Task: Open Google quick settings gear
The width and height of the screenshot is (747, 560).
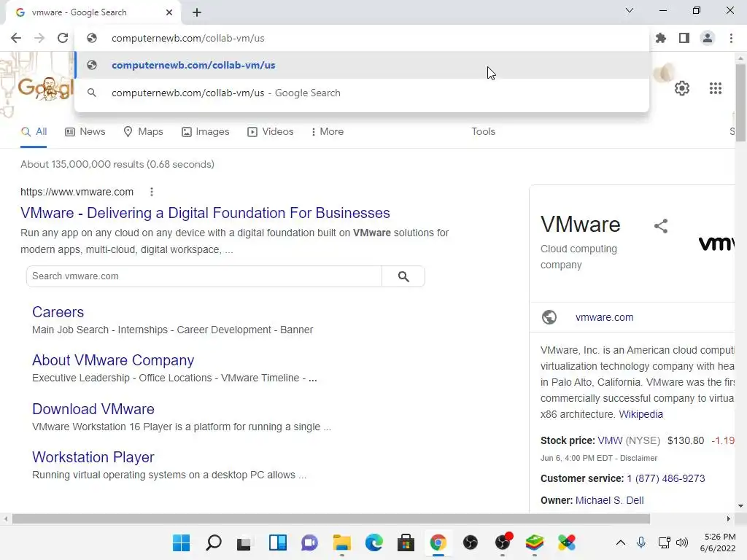Action: pyautogui.click(x=682, y=88)
